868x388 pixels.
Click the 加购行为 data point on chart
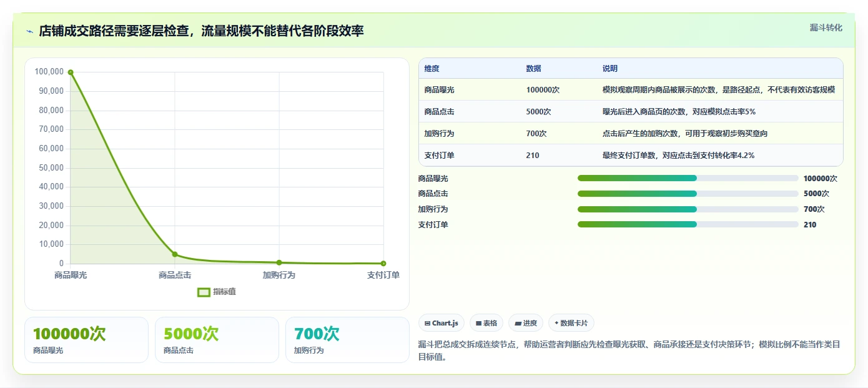(x=279, y=262)
